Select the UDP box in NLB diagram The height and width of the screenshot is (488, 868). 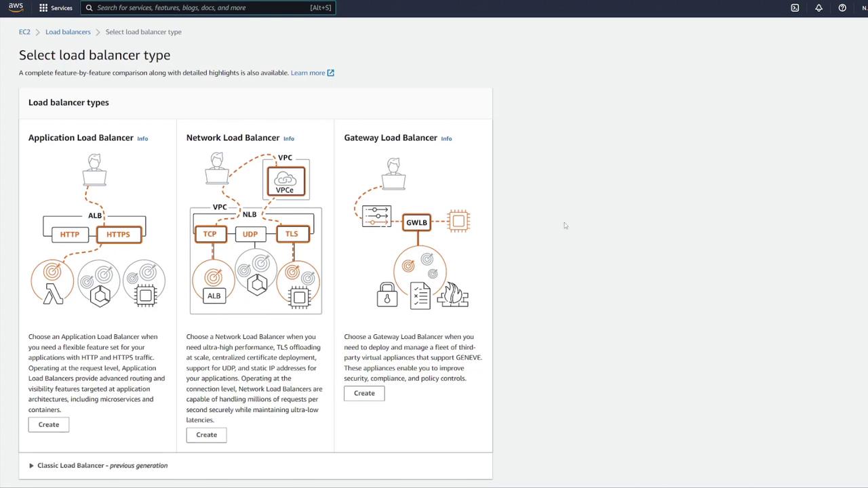250,235
